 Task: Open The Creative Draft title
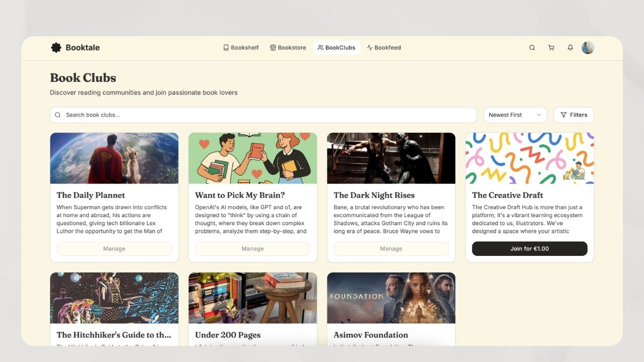coord(508,195)
